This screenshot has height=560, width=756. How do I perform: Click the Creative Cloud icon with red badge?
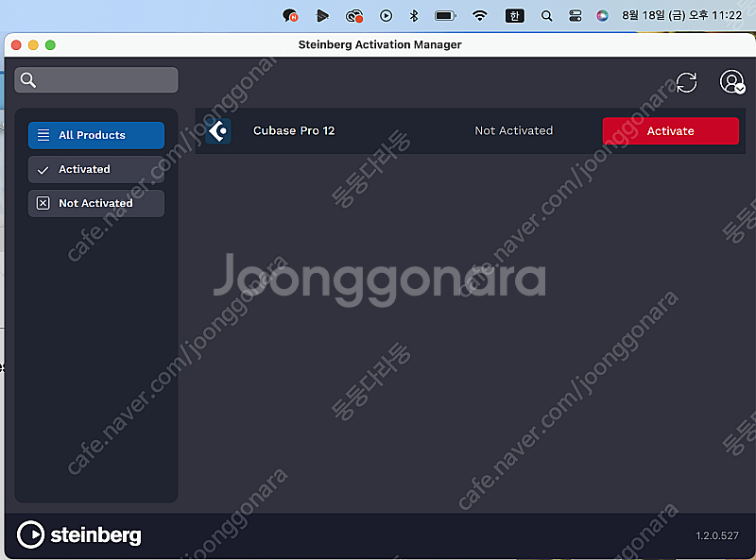tap(354, 16)
